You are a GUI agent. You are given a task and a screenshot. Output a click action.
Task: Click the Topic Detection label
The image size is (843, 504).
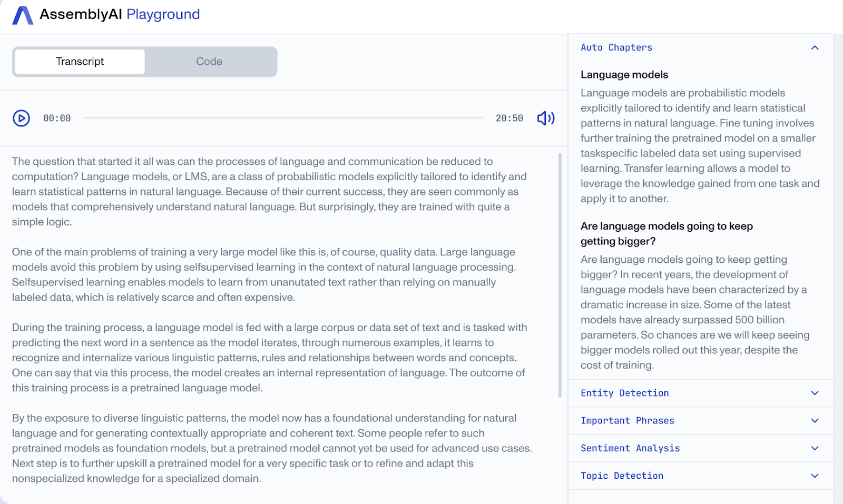click(622, 476)
